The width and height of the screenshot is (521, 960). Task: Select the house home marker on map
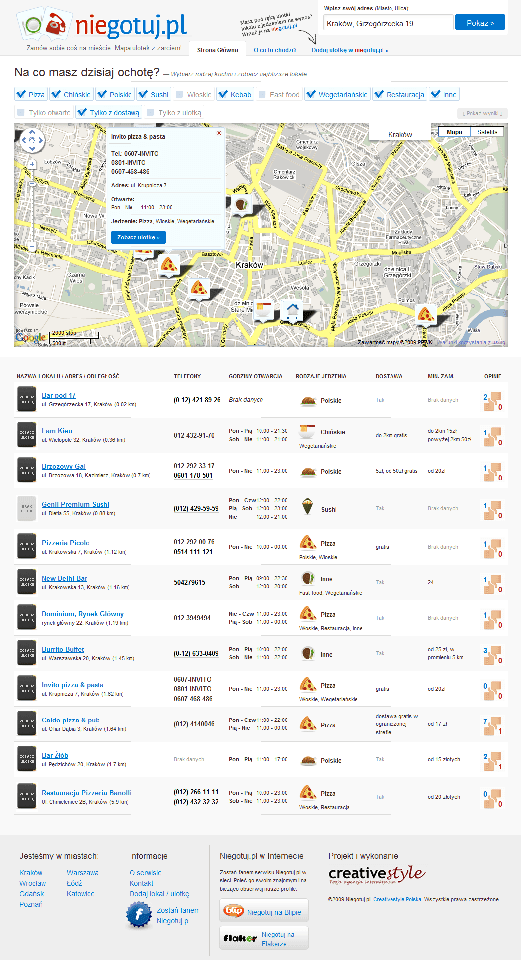coord(292,312)
